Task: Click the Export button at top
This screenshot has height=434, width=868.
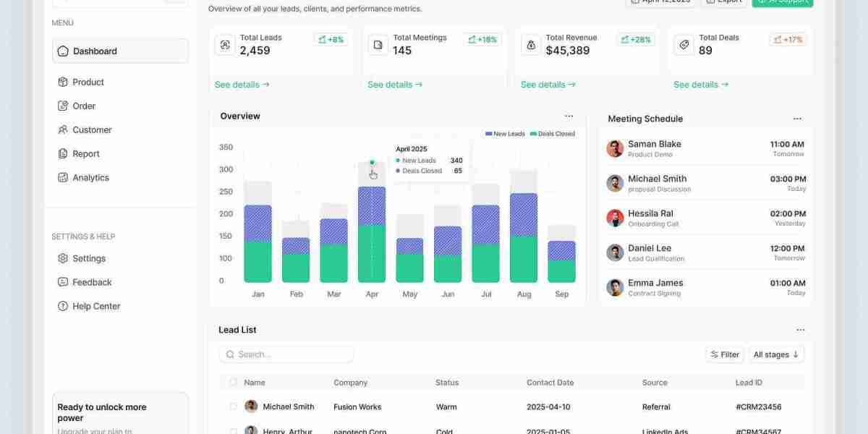Action: pos(724,2)
